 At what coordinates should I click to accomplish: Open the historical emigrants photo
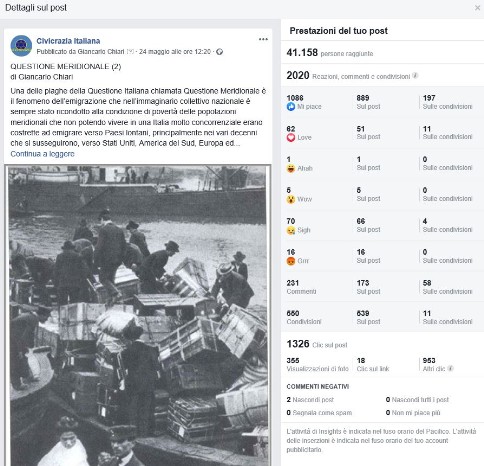(x=138, y=315)
